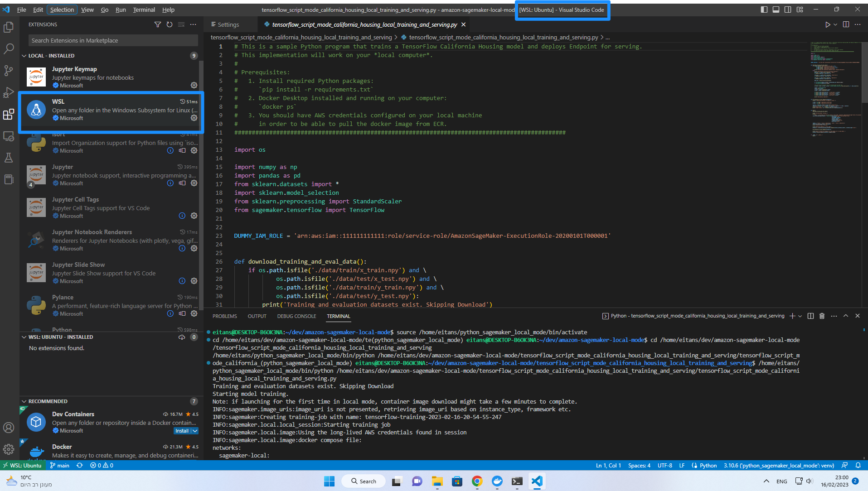Open manage gear for WSL extension
Screen dimensions: 868x491
coord(194,118)
